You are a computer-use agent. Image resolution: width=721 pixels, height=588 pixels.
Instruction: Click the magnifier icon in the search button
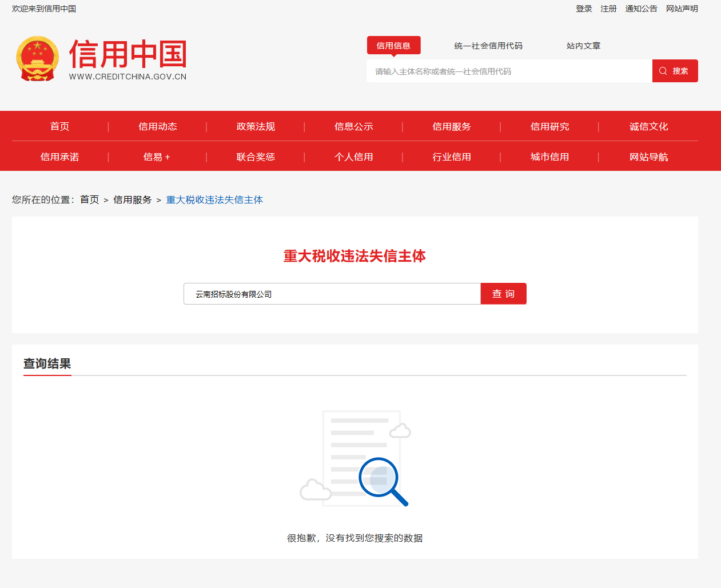point(663,70)
